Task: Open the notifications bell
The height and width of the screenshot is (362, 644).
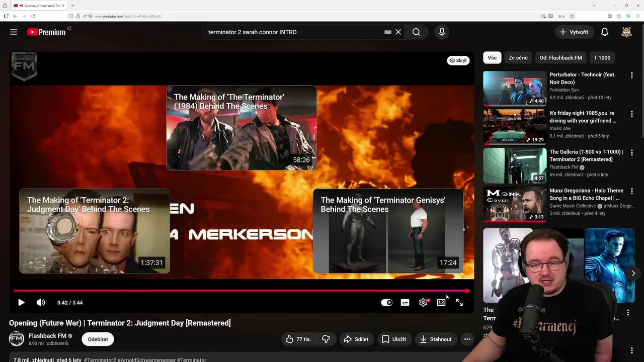Action: tap(605, 32)
